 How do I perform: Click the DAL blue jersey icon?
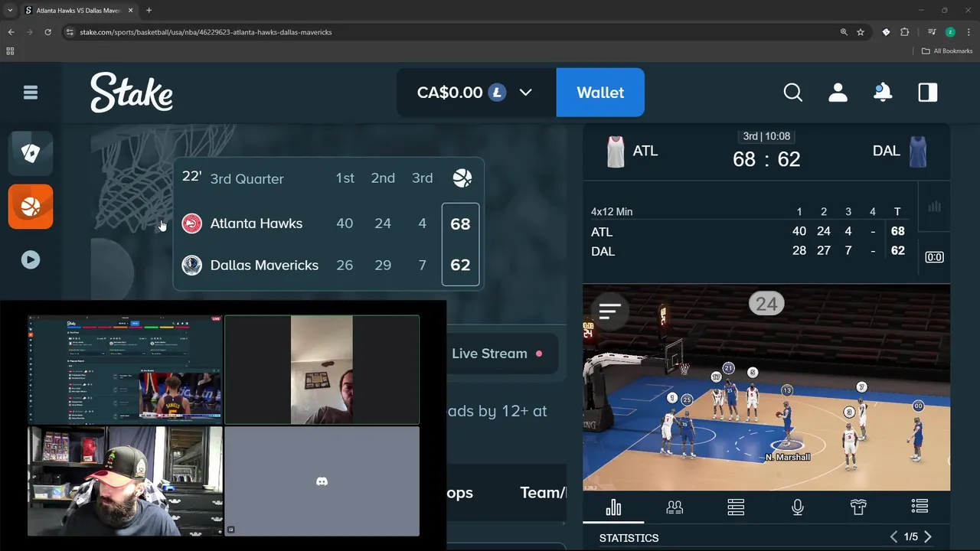(918, 152)
